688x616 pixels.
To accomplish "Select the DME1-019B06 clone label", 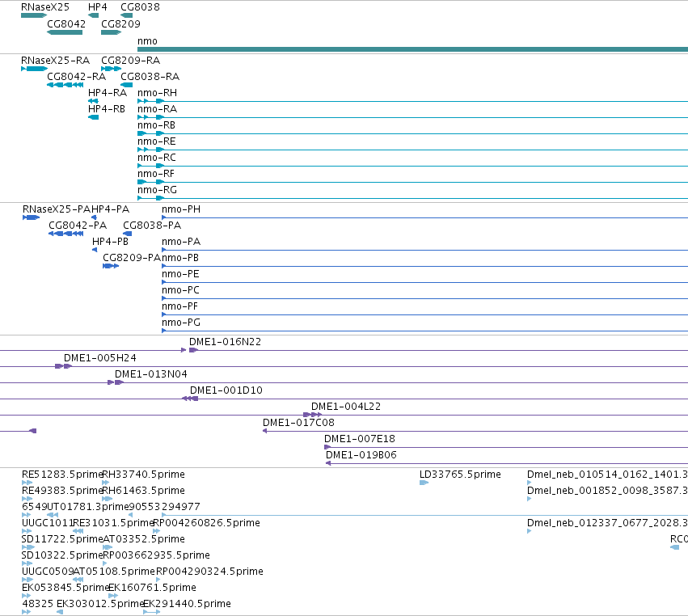I will coord(361,455).
